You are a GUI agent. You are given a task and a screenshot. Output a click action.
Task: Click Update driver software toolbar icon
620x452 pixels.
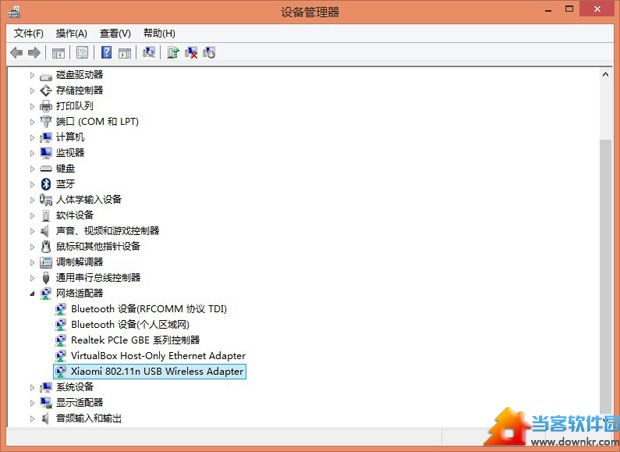point(173,53)
